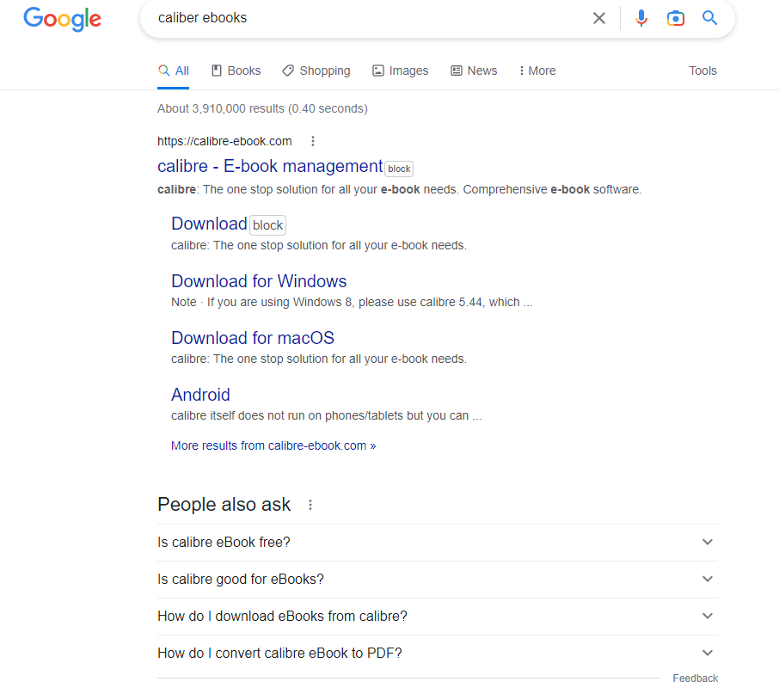Switch to the Books tab
Image resolution: width=779 pixels, height=700 pixels.
coord(236,71)
